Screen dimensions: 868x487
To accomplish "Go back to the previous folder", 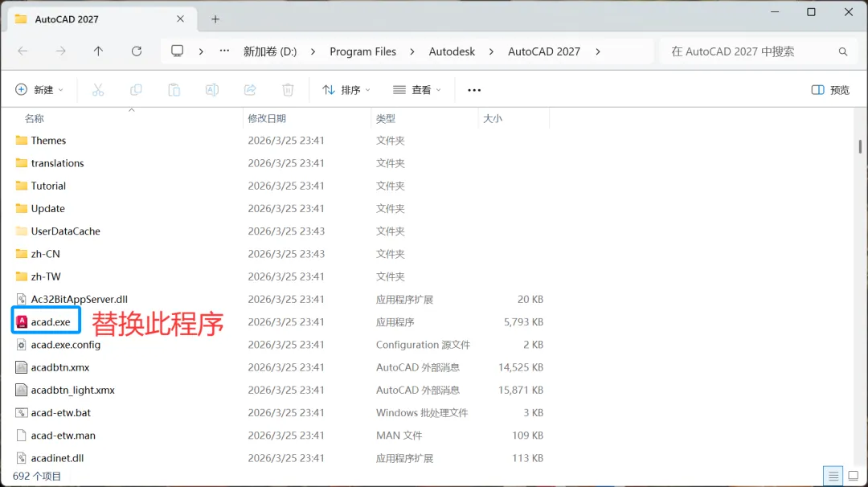I will (x=23, y=51).
